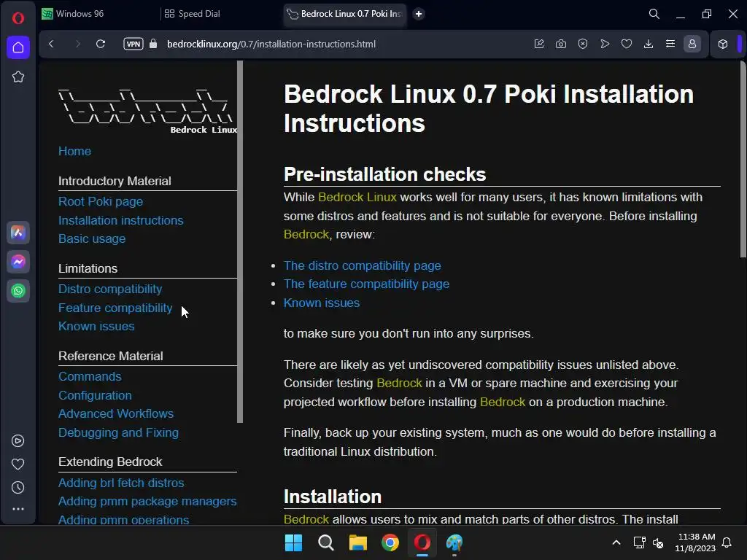Select the Bedrock Linux 0.7 Poki tab
Image resolution: width=747 pixels, height=560 pixels.
coord(344,14)
